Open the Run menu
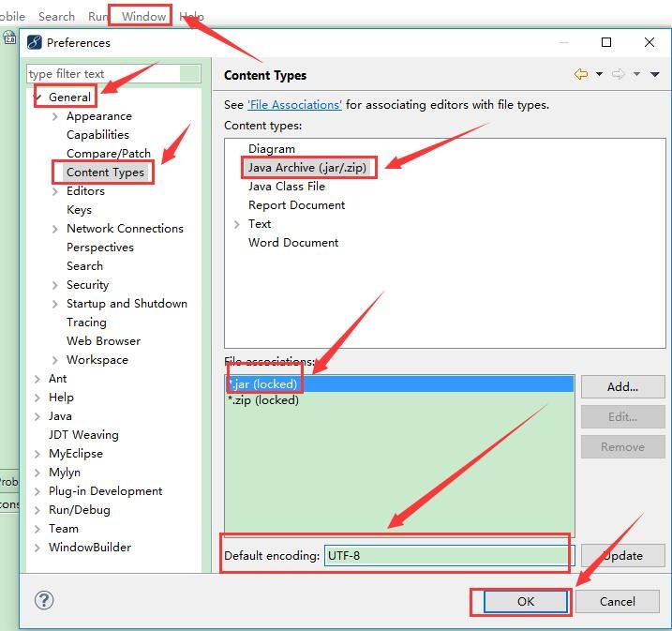 [x=97, y=16]
